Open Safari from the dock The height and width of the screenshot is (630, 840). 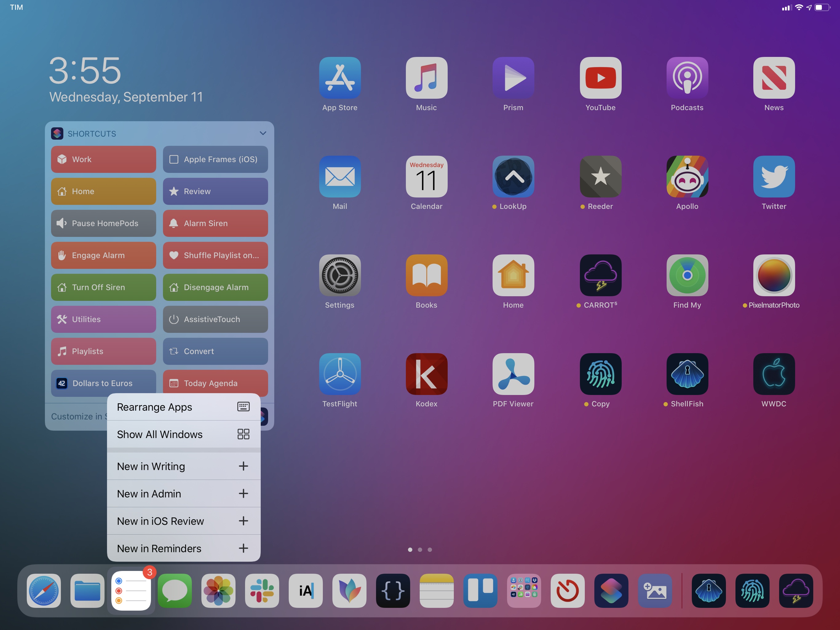[44, 591]
